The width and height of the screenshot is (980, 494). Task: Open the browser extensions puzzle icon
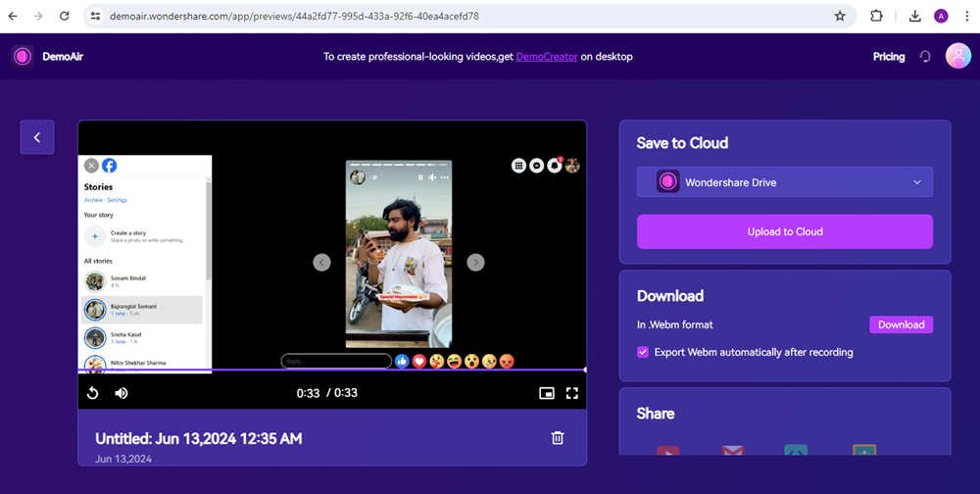pyautogui.click(x=877, y=17)
